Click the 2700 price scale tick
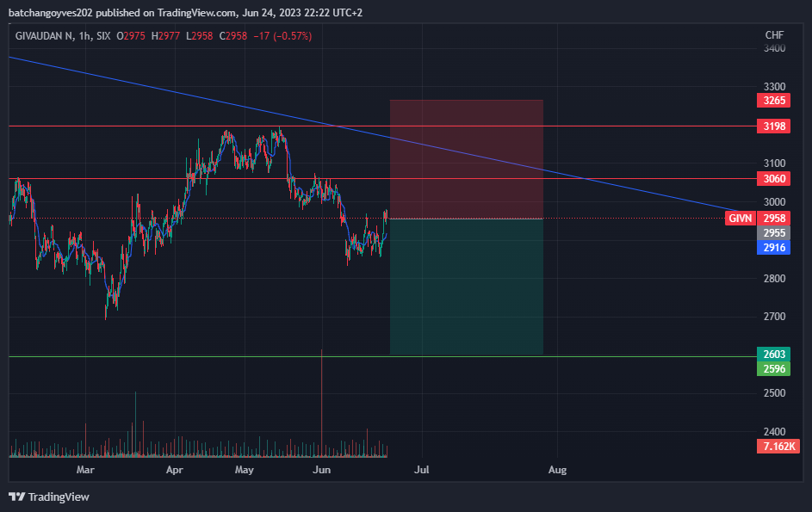This screenshot has height=512, width=812. [x=774, y=317]
